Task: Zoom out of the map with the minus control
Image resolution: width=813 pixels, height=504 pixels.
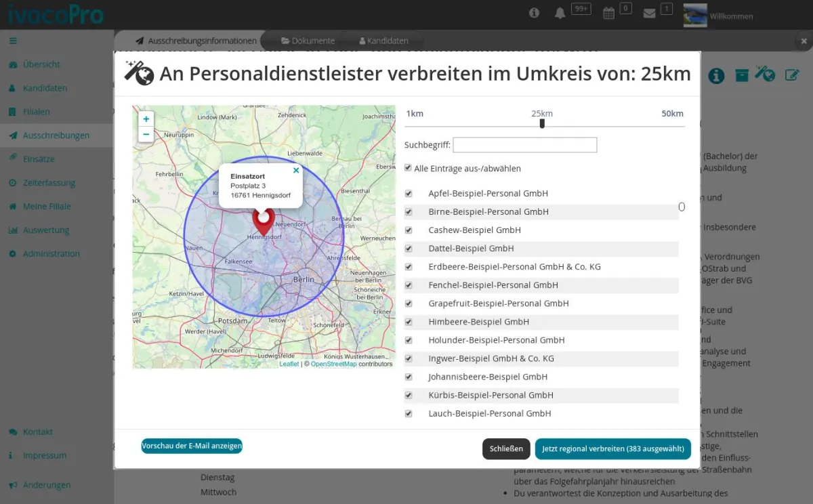Action: 146,134
